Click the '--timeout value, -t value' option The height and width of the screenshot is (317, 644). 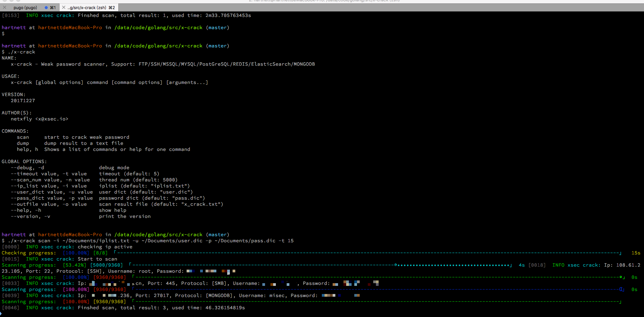pyautogui.click(x=49, y=174)
